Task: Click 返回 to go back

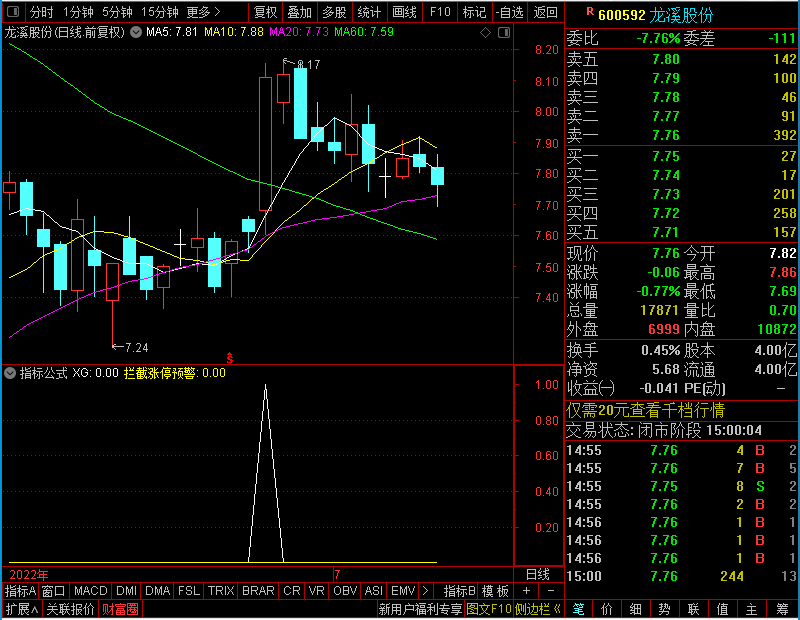Action: pyautogui.click(x=545, y=12)
